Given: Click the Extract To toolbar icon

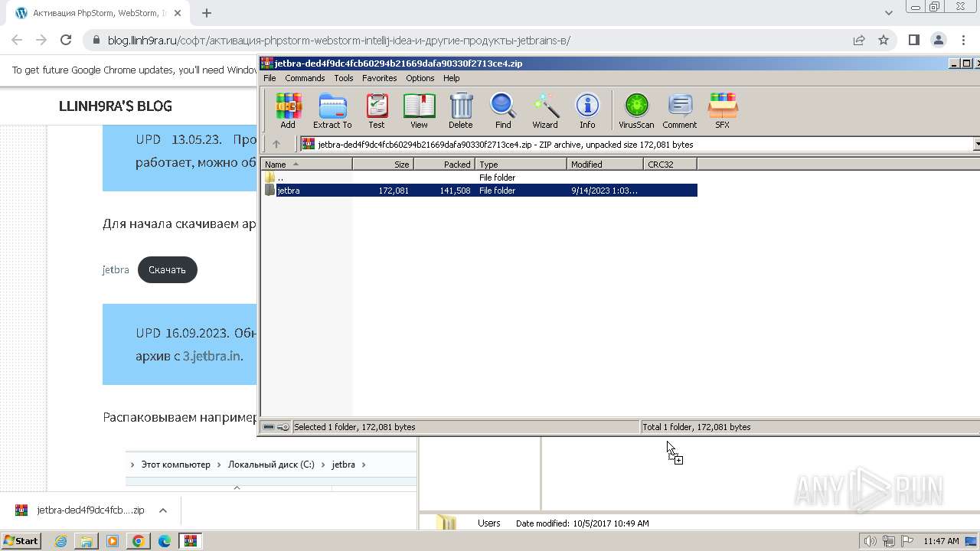Looking at the screenshot, I should 332,110.
